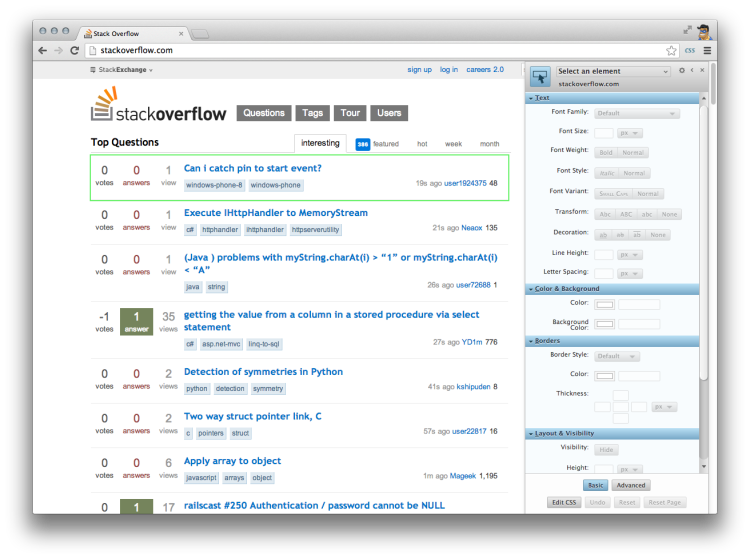This screenshot has width=750, height=559.
Task: Collapse the Text section
Action: 612,98
